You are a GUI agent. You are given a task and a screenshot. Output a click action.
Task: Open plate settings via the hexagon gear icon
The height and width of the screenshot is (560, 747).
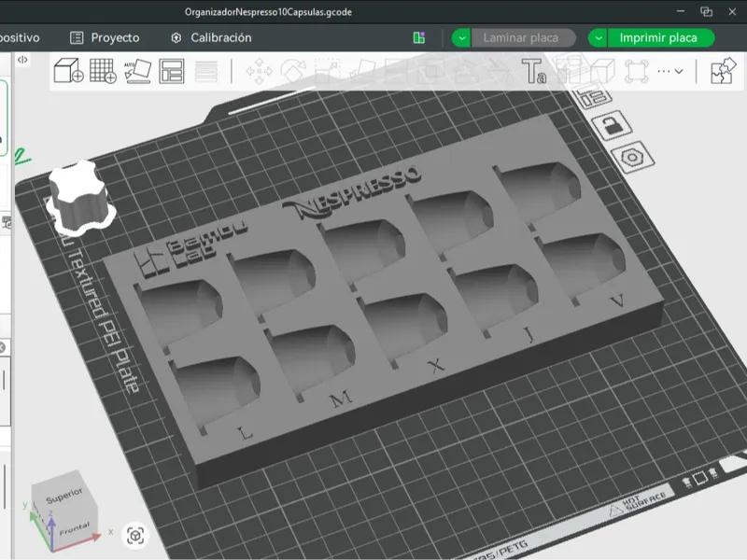(x=632, y=157)
